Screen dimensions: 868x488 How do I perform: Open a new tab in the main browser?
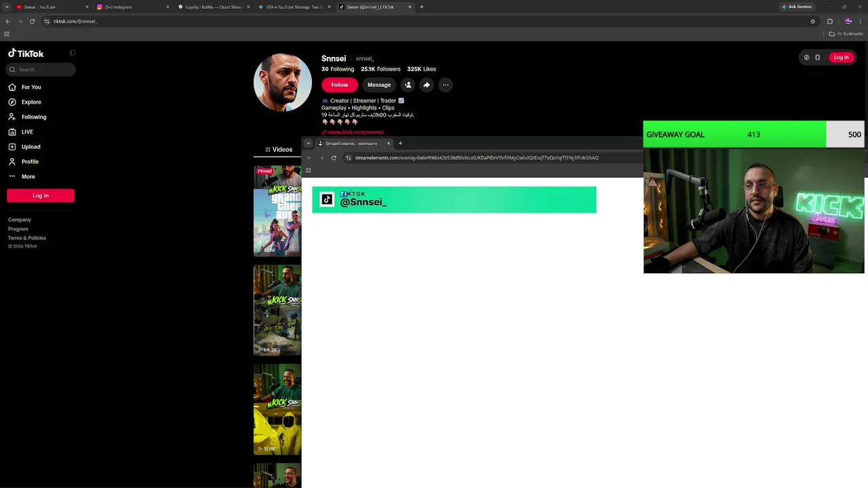click(x=422, y=7)
